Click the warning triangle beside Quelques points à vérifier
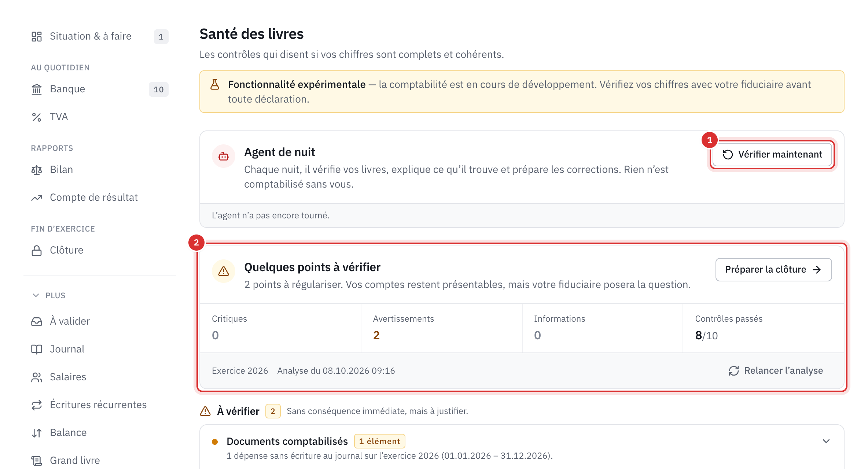The width and height of the screenshot is (868, 469). tap(224, 271)
